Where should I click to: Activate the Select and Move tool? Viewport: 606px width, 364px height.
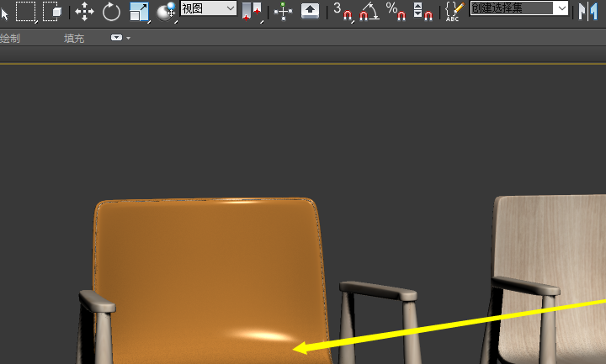(84, 12)
